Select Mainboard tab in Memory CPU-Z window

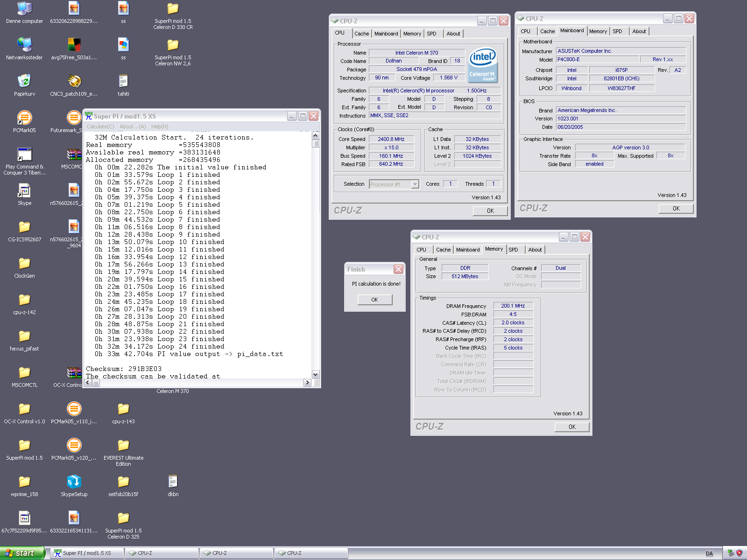(468, 250)
